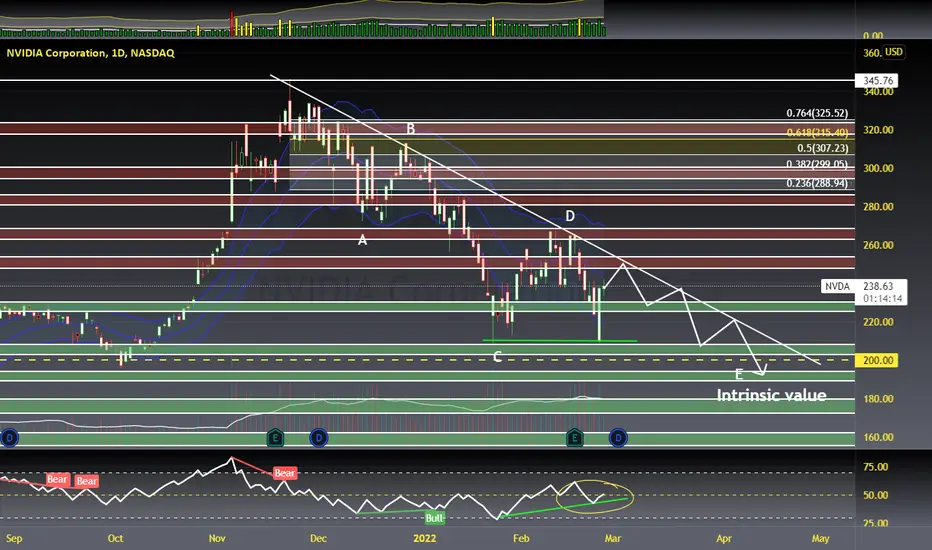The width and height of the screenshot is (932, 550).
Task: Click the Dec label on the time axis
Action: (x=319, y=538)
